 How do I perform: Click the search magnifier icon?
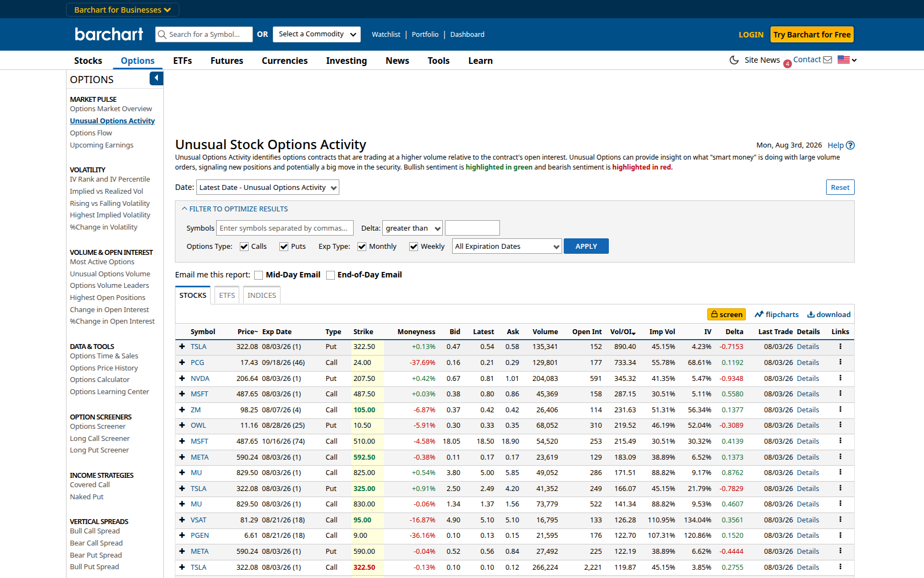coord(162,35)
